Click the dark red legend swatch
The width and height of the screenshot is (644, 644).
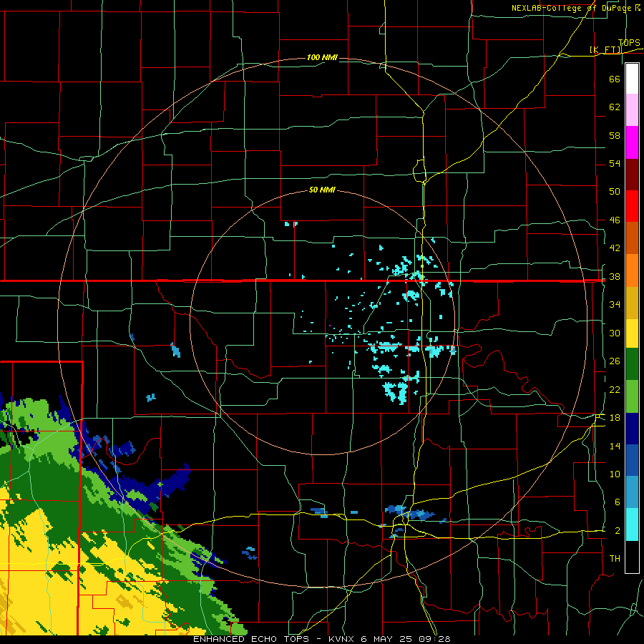point(632,175)
